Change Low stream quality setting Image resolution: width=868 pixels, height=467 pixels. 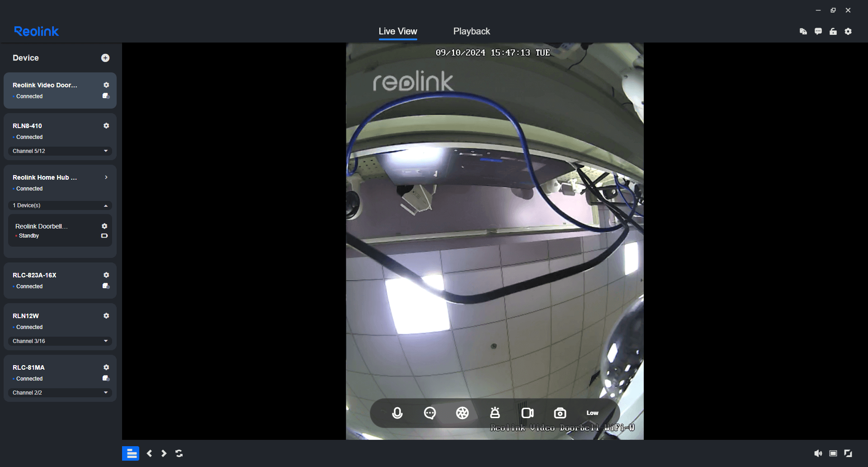pyautogui.click(x=592, y=413)
